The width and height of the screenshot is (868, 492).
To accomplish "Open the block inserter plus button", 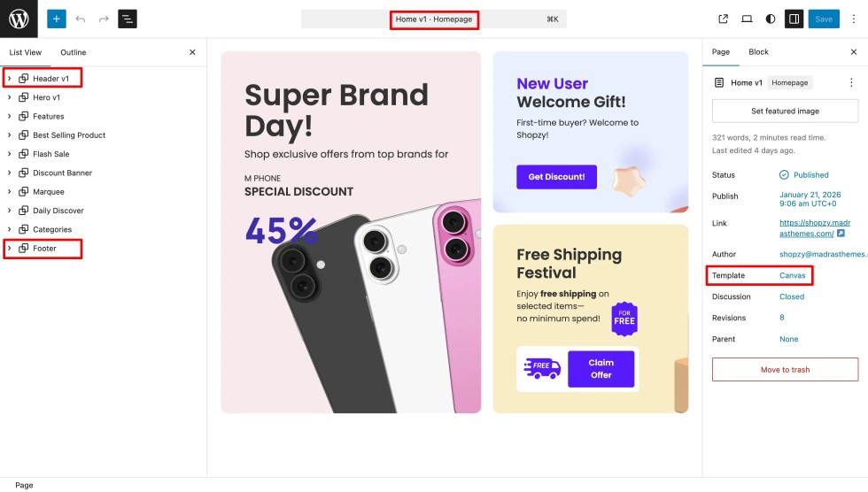I will [57, 19].
